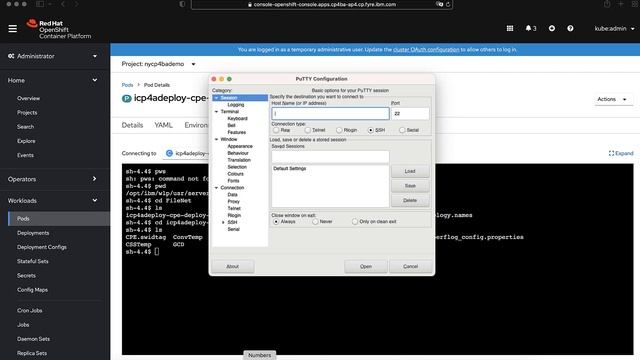
Task: Click the Saved Sessions name field
Action: click(330, 156)
